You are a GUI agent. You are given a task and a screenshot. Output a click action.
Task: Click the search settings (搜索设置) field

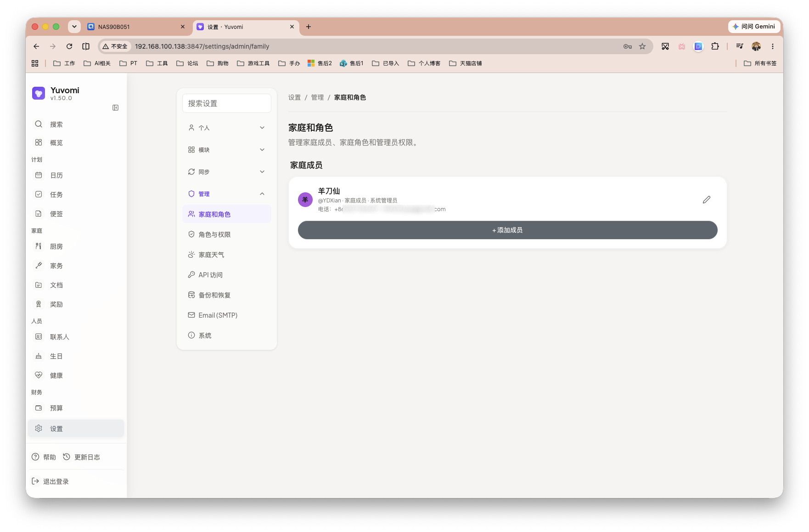pos(227,103)
